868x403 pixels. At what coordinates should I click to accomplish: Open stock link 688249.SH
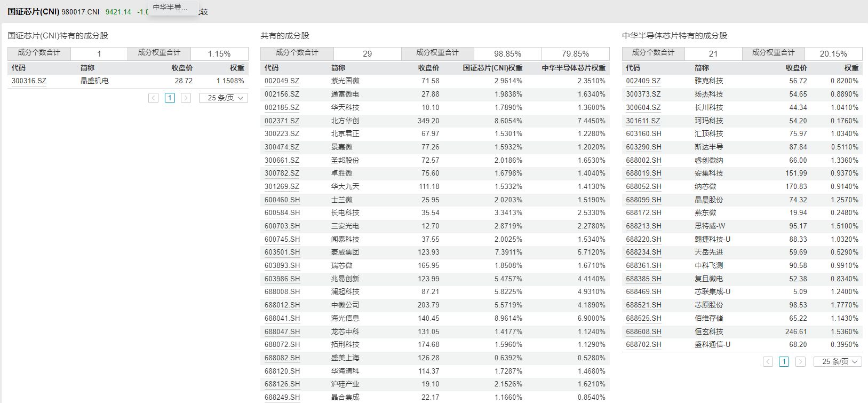pos(282,398)
